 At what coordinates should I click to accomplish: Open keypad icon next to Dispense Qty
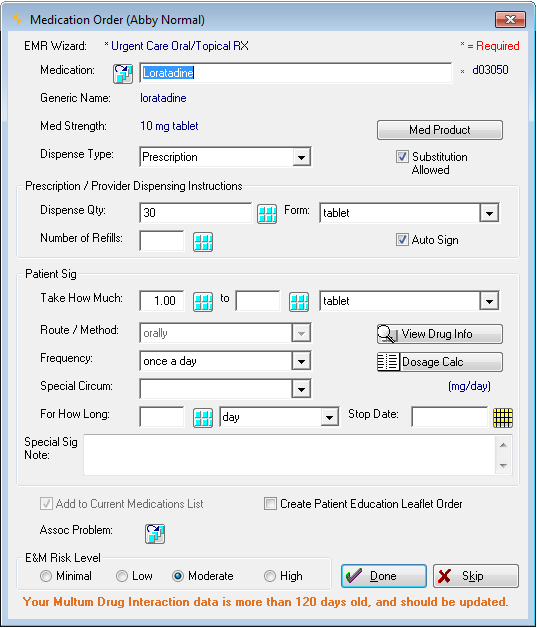pyautogui.click(x=267, y=213)
